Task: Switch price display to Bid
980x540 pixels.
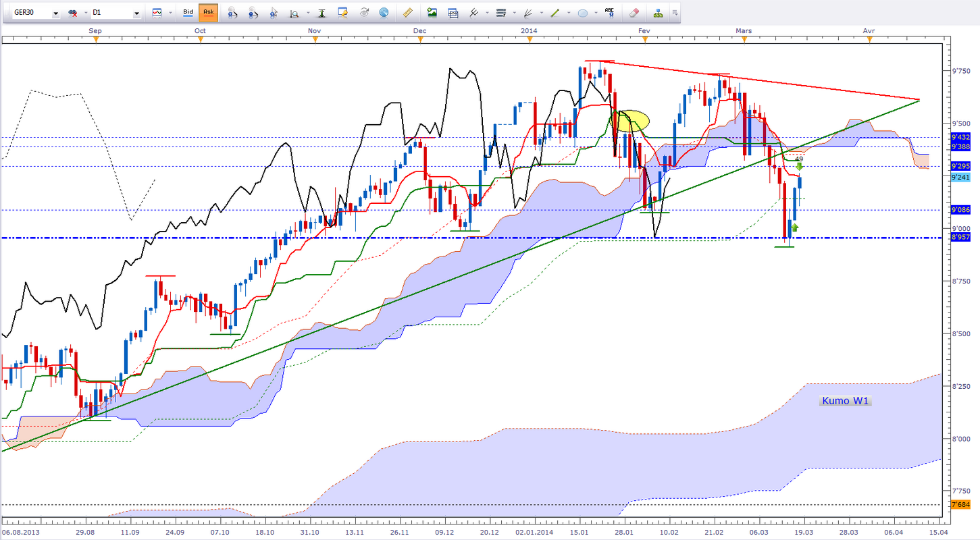Action: tap(189, 12)
